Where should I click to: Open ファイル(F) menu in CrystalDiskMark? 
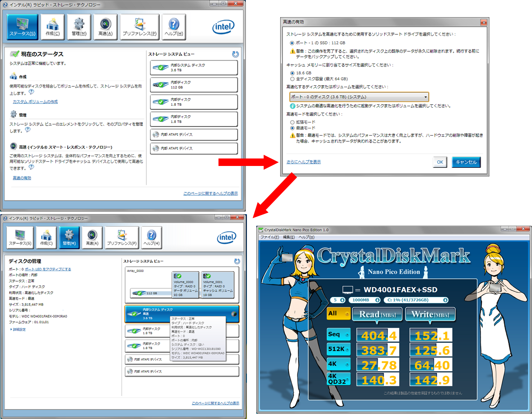pyautogui.click(x=270, y=237)
